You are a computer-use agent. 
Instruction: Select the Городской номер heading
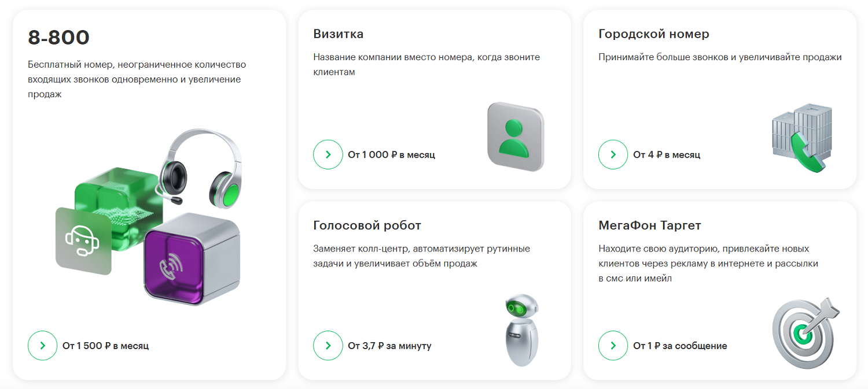[x=653, y=34]
